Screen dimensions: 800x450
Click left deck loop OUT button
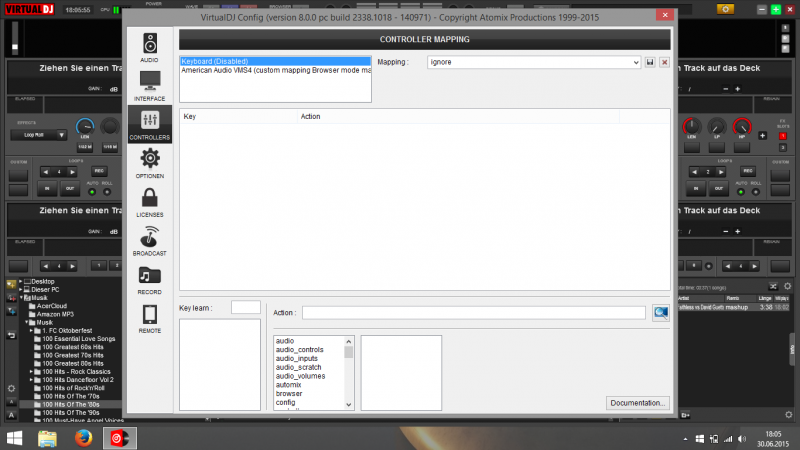coord(70,188)
